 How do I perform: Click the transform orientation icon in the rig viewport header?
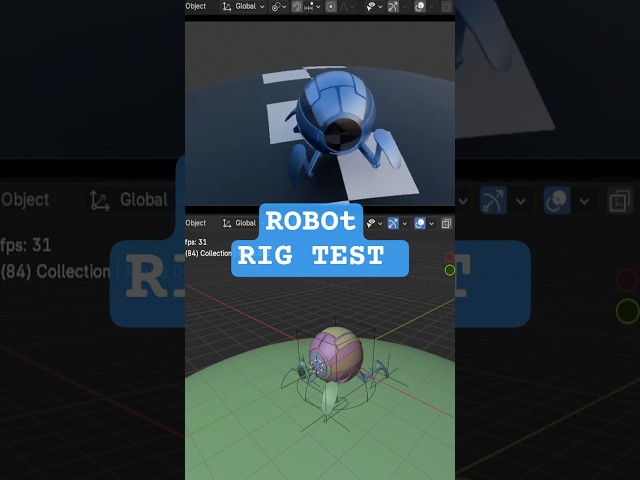(x=227, y=223)
